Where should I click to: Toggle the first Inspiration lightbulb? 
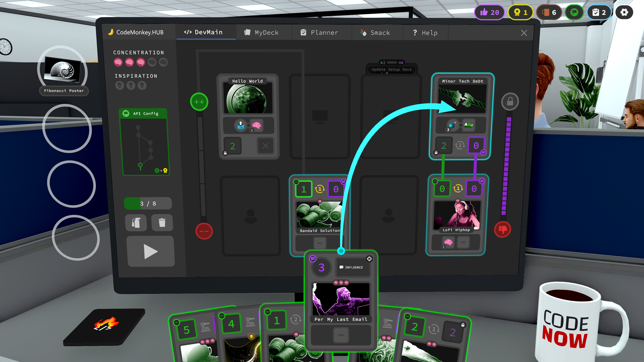click(x=120, y=85)
